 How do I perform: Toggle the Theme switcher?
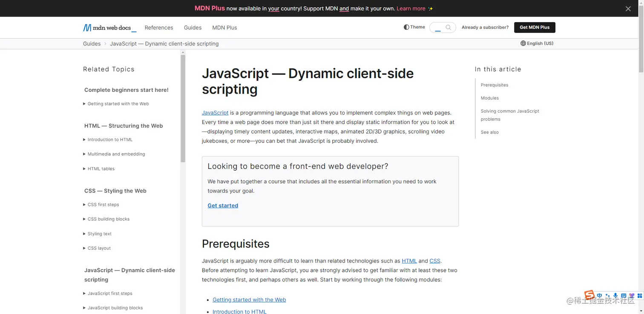point(414,27)
